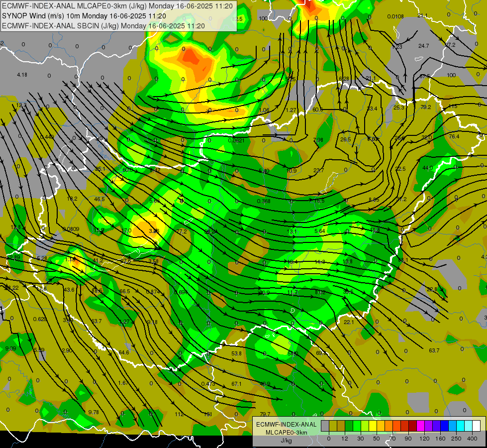487x448 pixels.
Task: Select the map value 46.5
Action: coord(99,199)
